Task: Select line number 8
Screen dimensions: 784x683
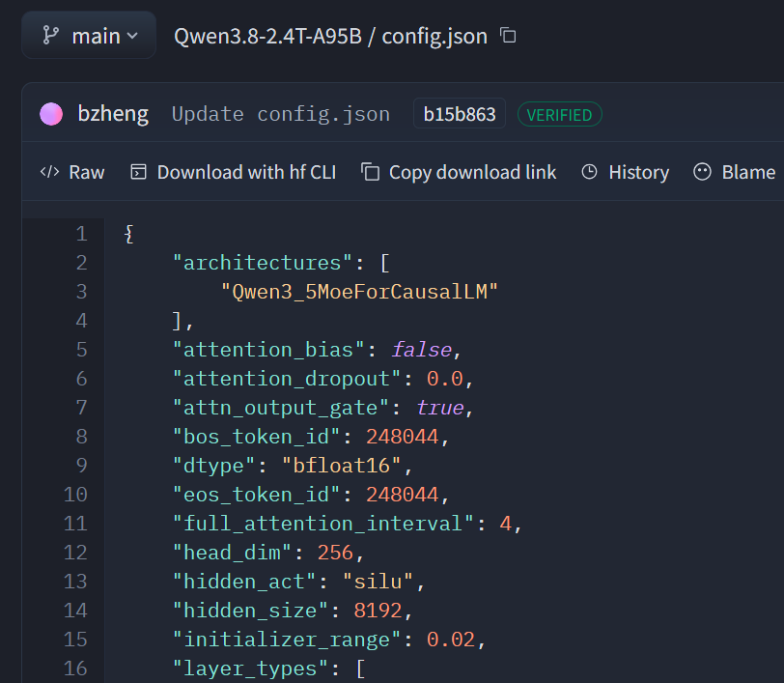Action: [x=81, y=437]
